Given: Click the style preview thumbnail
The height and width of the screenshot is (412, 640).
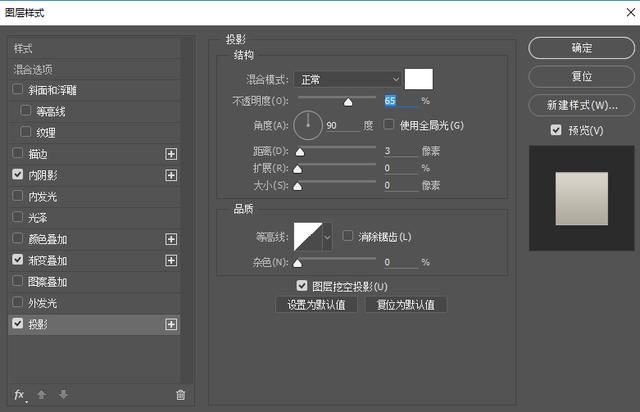Looking at the screenshot, I should pos(581,198).
